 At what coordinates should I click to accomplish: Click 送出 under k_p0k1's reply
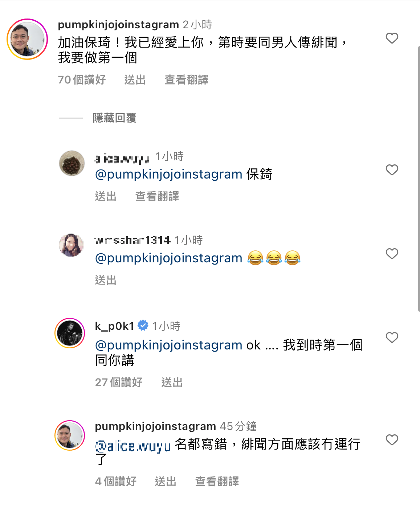point(172,382)
